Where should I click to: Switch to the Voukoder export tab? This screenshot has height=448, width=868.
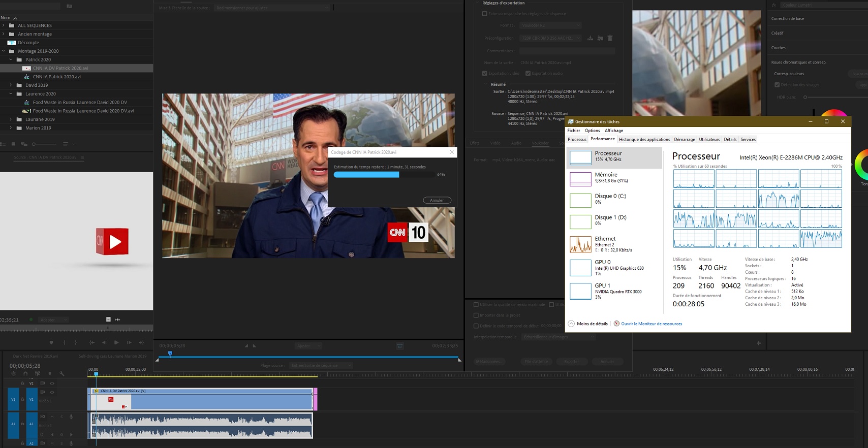tap(540, 143)
